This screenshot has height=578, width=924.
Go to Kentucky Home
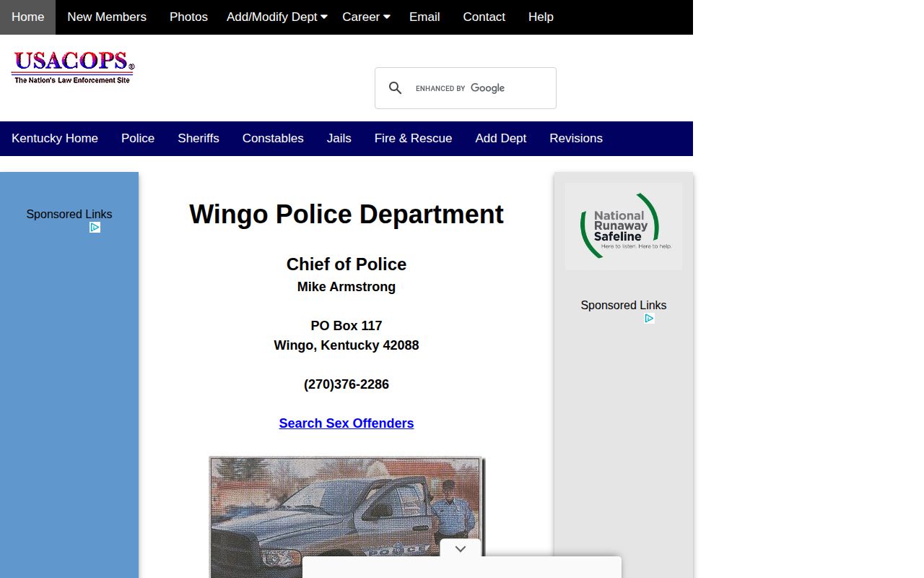click(x=55, y=139)
